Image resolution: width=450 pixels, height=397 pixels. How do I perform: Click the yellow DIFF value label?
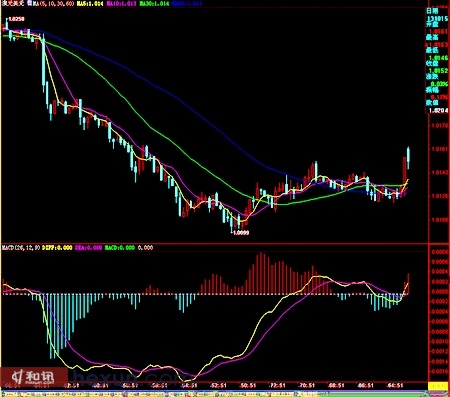point(57,248)
